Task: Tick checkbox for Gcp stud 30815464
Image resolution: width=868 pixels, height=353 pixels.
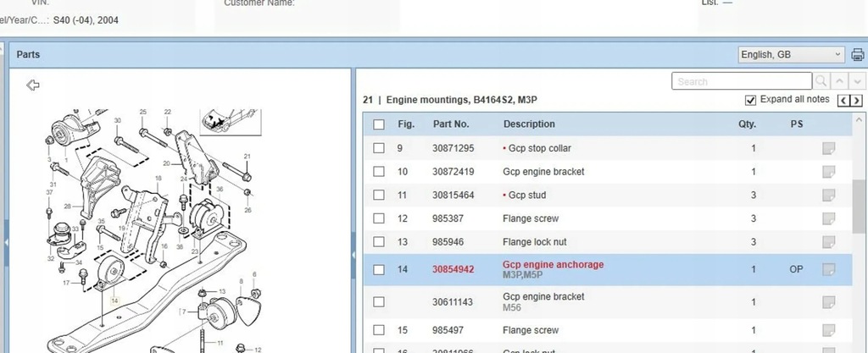Action: click(x=379, y=195)
